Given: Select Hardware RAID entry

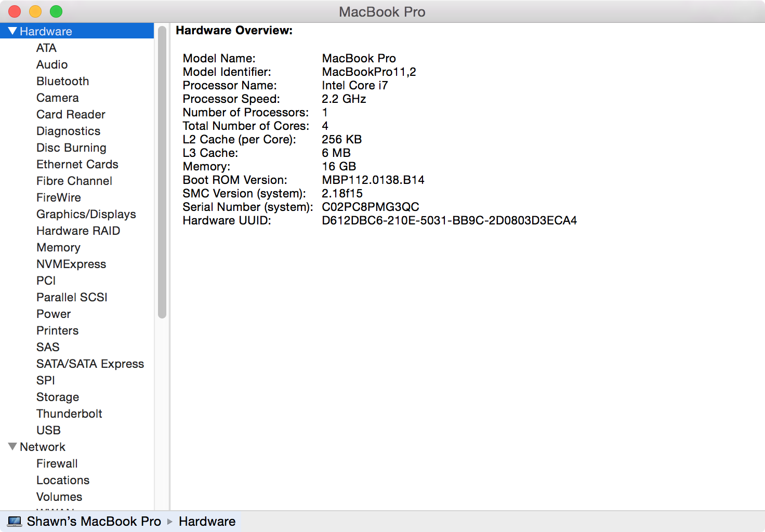Looking at the screenshot, I should click(78, 231).
